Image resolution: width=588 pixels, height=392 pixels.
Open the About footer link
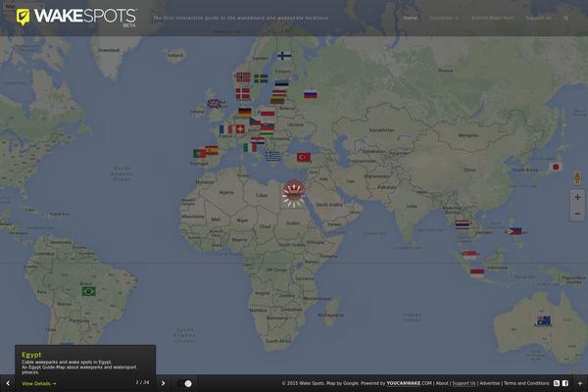pos(442,383)
